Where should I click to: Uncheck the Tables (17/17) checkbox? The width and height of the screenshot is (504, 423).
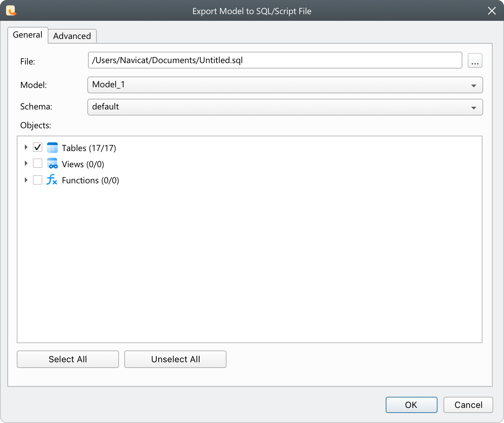38,147
